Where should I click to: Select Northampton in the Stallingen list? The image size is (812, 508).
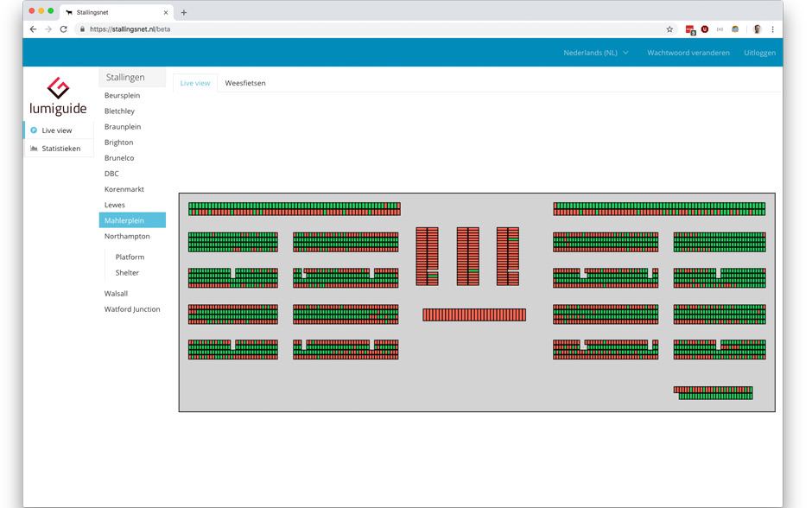pyautogui.click(x=127, y=236)
